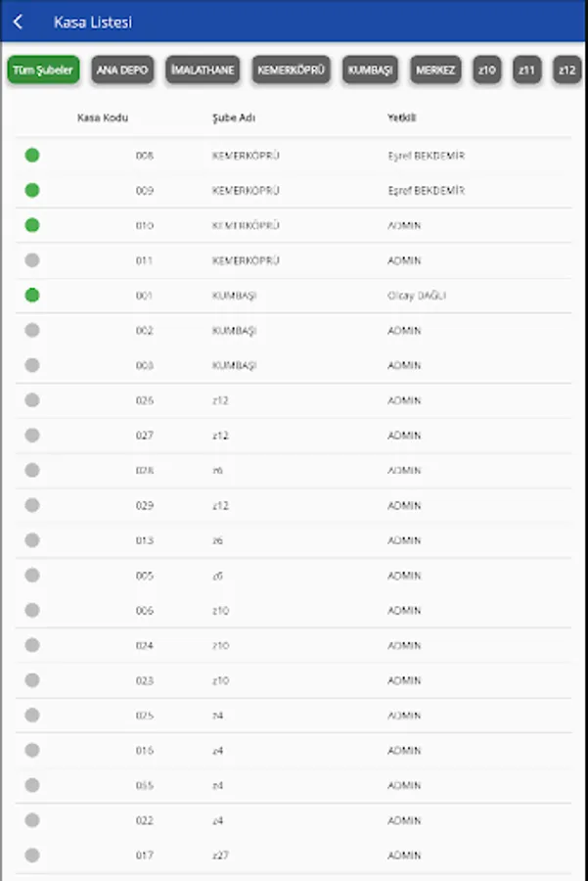Show KUMBAŞI branch registers
588x881 pixels.
click(370, 70)
